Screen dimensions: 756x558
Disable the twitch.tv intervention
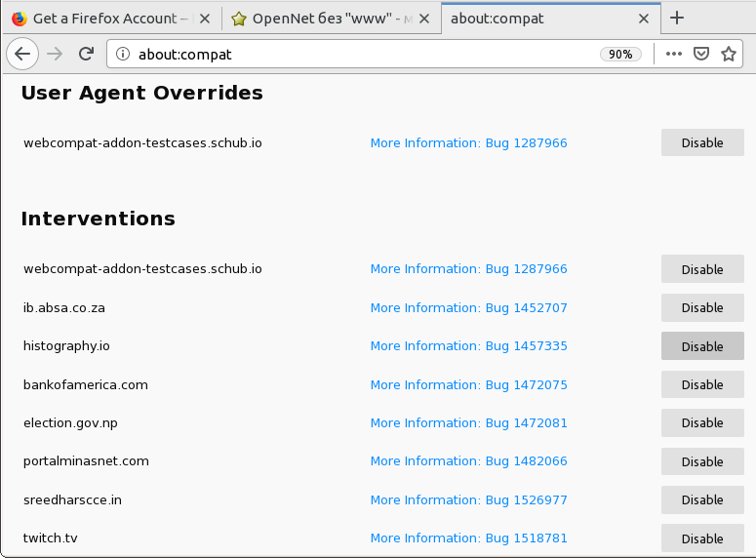click(702, 538)
